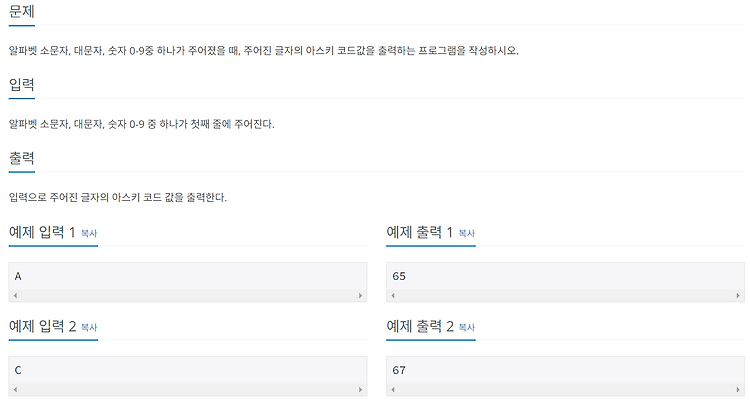This screenshot has height=406, width=750.
Task: Click right scroll arrow in example input 1 box
Action: tap(361, 296)
